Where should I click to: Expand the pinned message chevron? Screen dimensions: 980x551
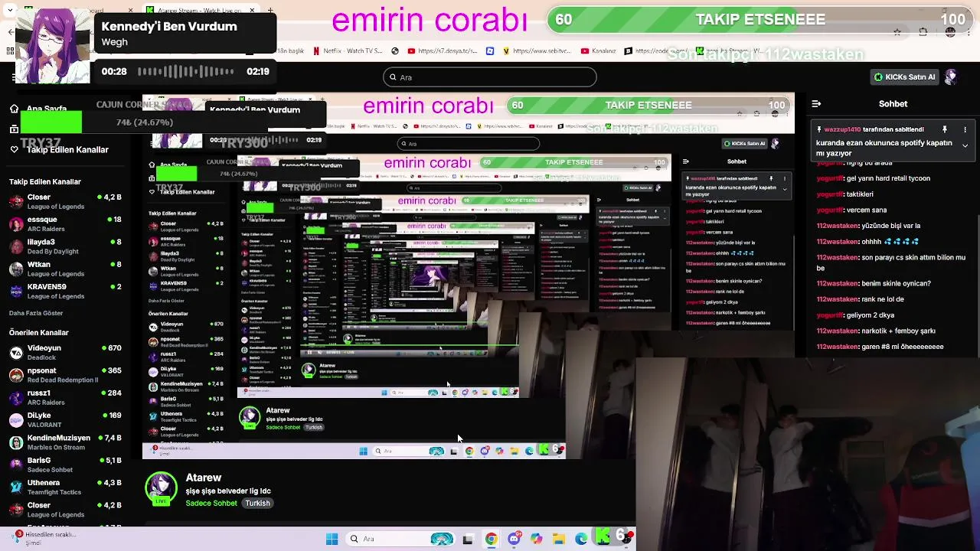click(965, 145)
